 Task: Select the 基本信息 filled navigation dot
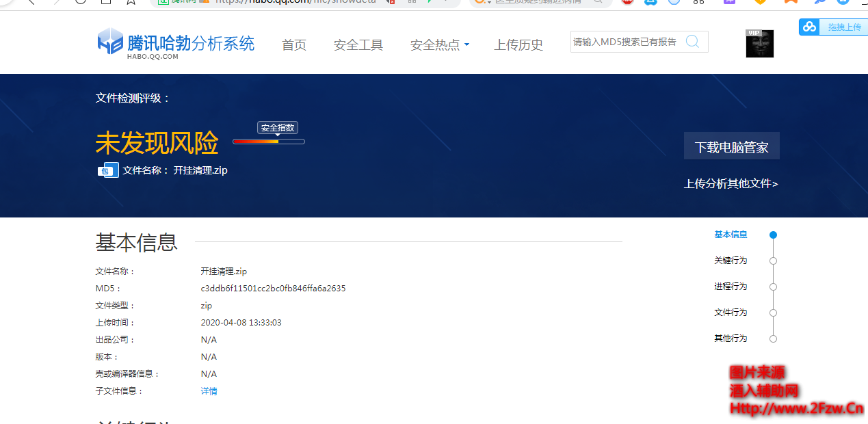click(773, 235)
